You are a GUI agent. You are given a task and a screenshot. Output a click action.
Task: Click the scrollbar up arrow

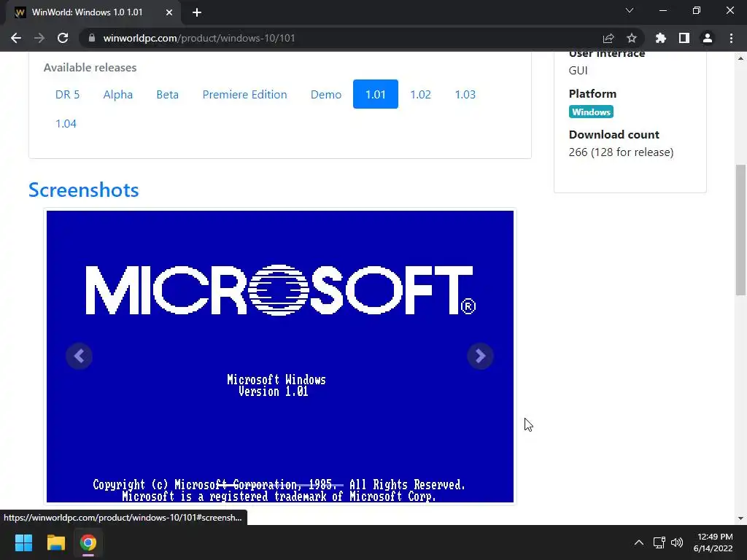[x=740, y=58]
